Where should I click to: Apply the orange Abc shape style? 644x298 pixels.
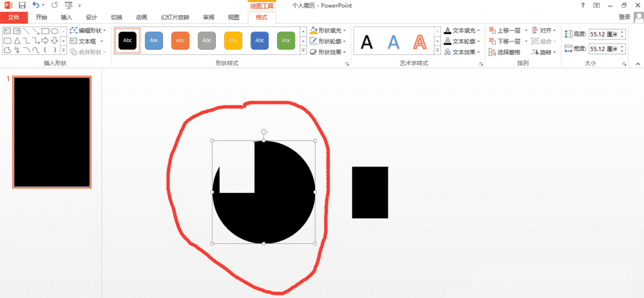(180, 41)
